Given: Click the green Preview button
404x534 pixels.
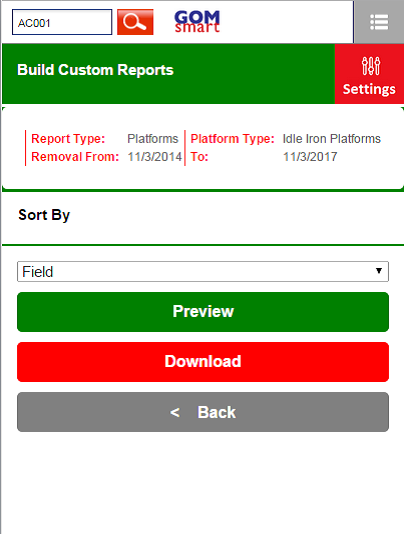Looking at the screenshot, I should [203, 312].
